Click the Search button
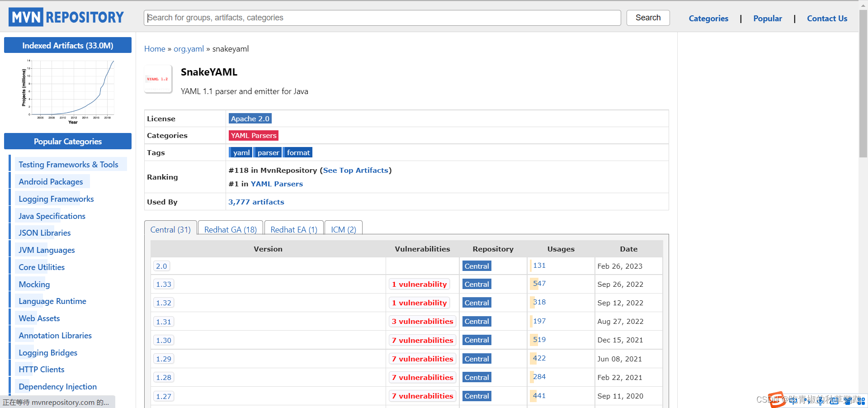 coord(648,18)
